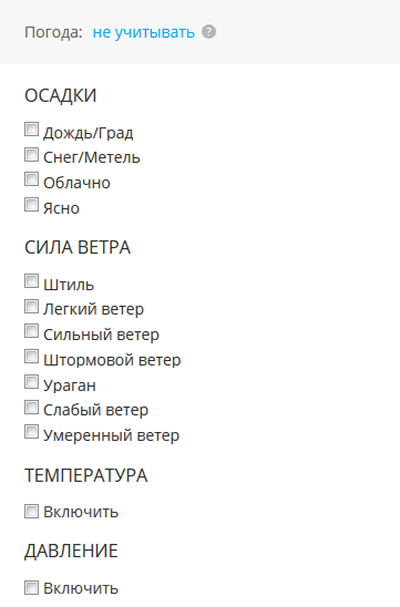Click the Ураган label text
Viewport: 400px width, 607px height.
(x=70, y=386)
